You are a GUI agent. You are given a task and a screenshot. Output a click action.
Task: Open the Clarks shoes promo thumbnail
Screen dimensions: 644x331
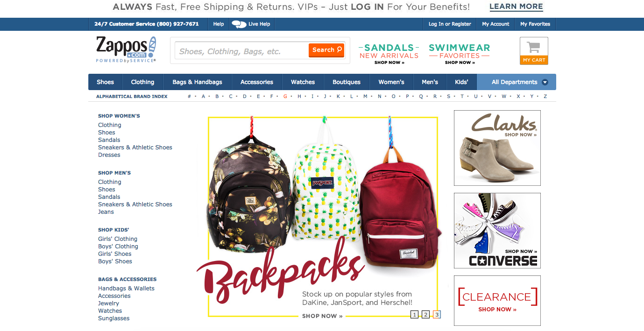pos(497,148)
